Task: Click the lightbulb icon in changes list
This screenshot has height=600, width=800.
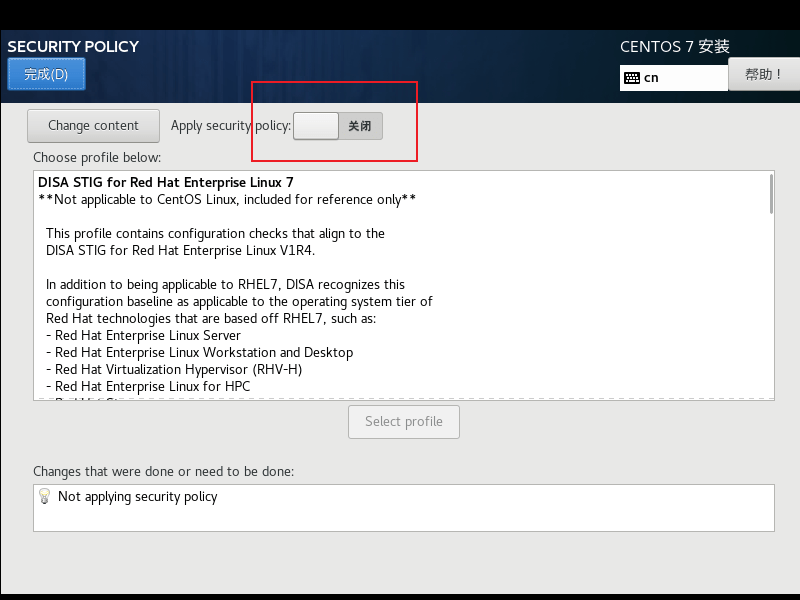Action: point(44,496)
